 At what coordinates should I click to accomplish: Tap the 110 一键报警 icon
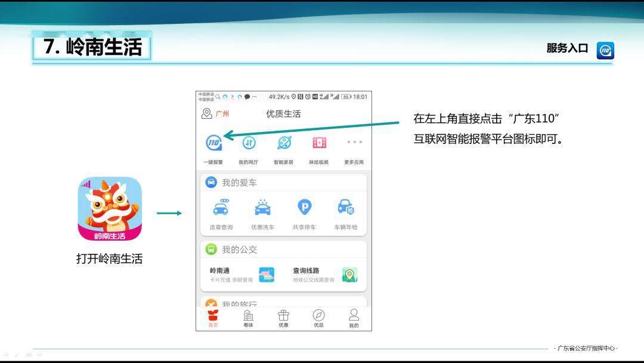(x=213, y=143)
